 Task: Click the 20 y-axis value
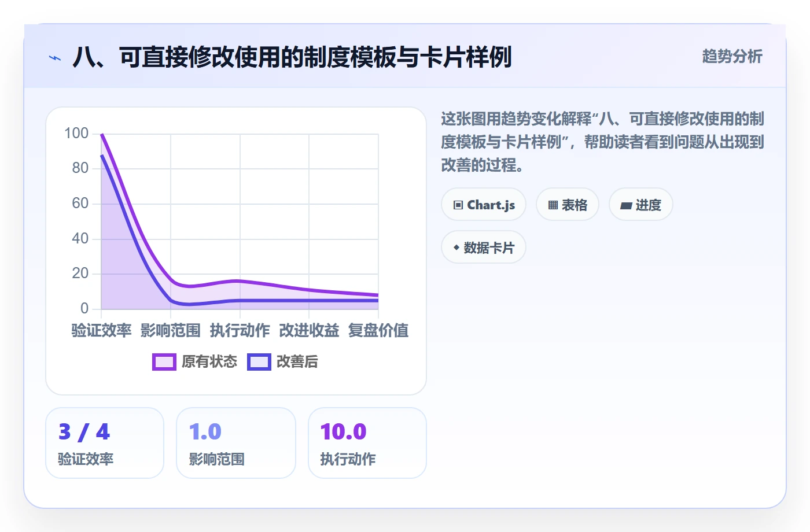click(x=80, y=274)
